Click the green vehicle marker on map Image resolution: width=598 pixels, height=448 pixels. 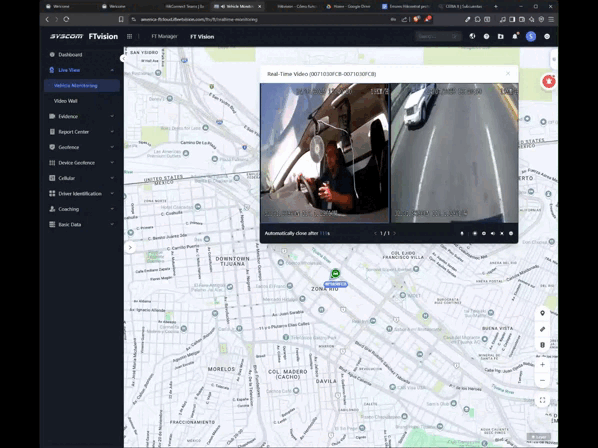[335, 273]
